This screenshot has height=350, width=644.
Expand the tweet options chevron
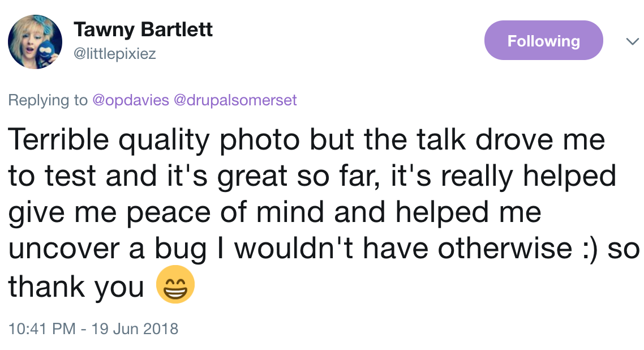[630, 42]
